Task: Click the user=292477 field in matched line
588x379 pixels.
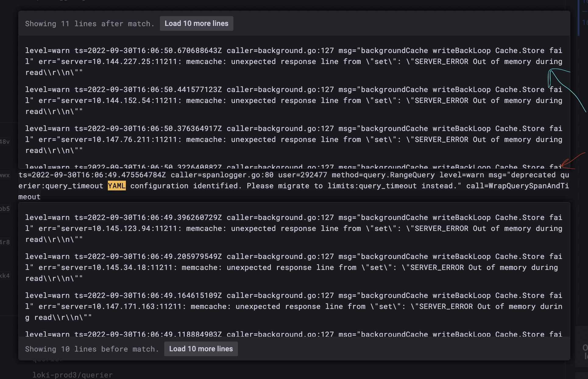Action: (x=303, y=175)
